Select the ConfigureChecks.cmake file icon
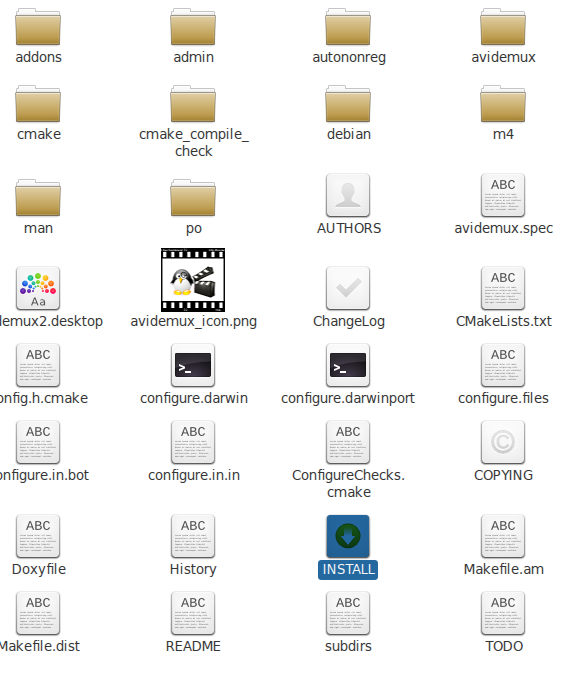Screen dimensions: 563x693 [x=348, y=442]
